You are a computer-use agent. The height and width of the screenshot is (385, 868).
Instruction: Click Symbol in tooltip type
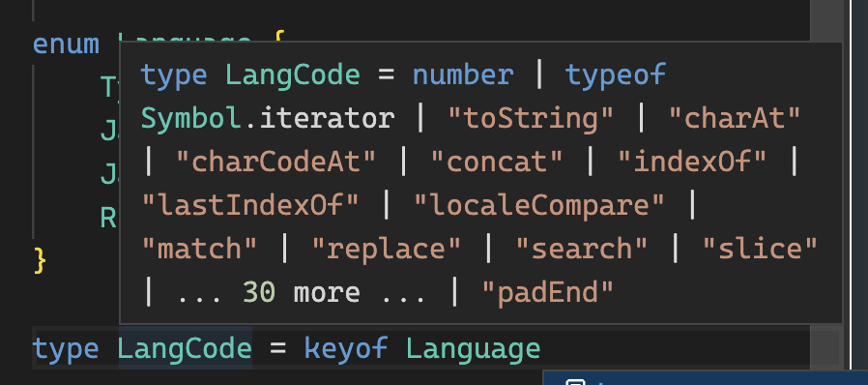point(191,119)
